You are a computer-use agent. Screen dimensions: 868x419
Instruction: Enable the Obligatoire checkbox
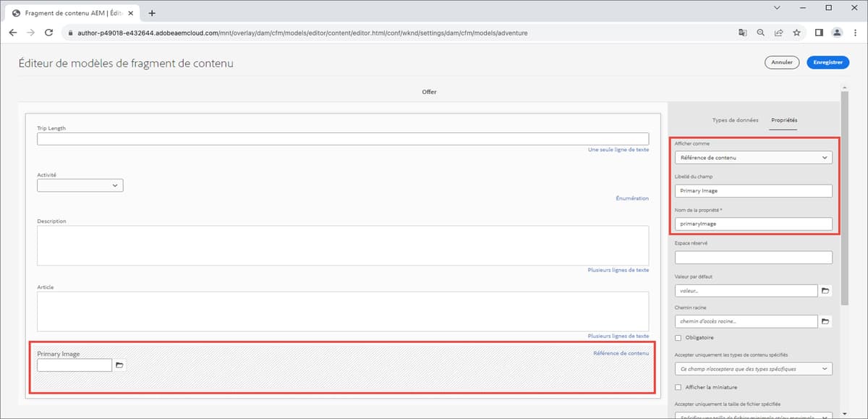point(678,337)
